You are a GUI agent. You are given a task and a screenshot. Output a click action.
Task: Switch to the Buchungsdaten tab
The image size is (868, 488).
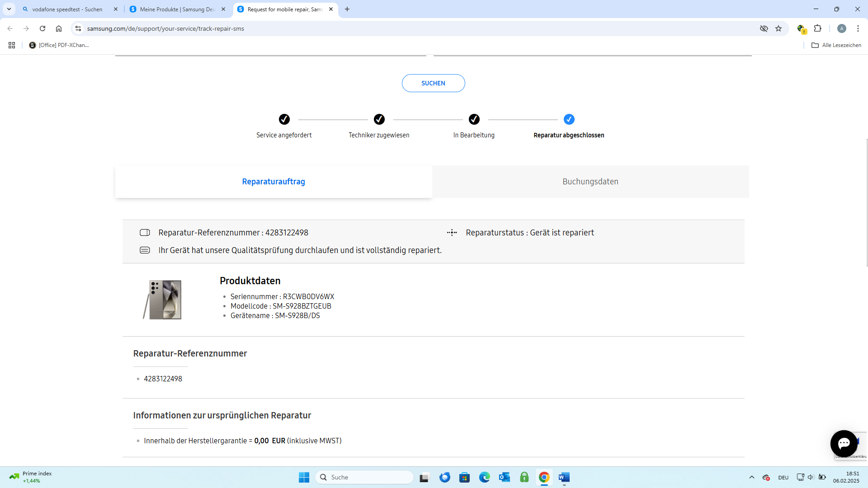pyautogui.click(x=590, y=182)
